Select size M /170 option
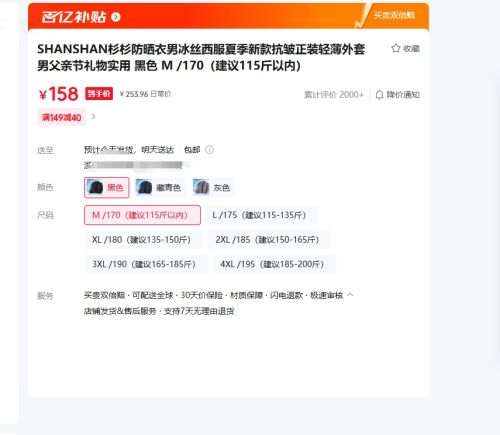Viewport: 500px width, 435px height. coord(142,215)
